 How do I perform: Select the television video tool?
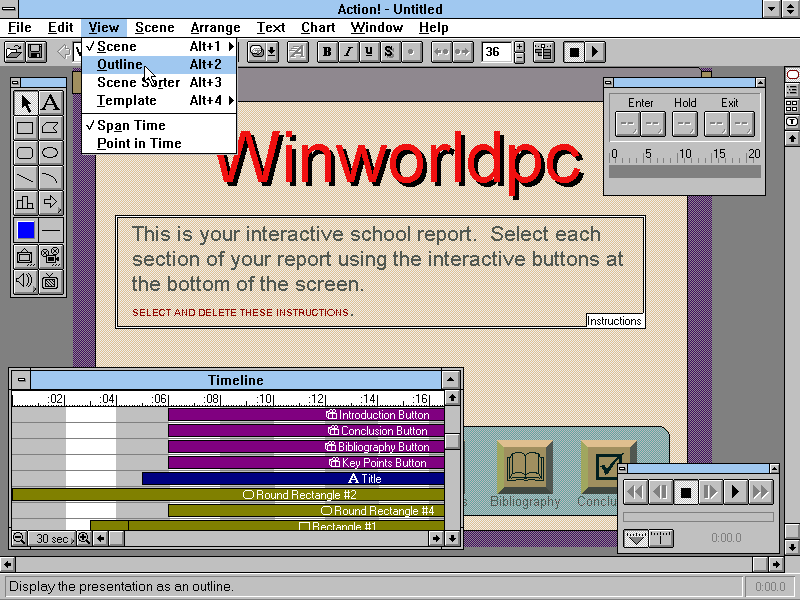[x=51, y=281]
